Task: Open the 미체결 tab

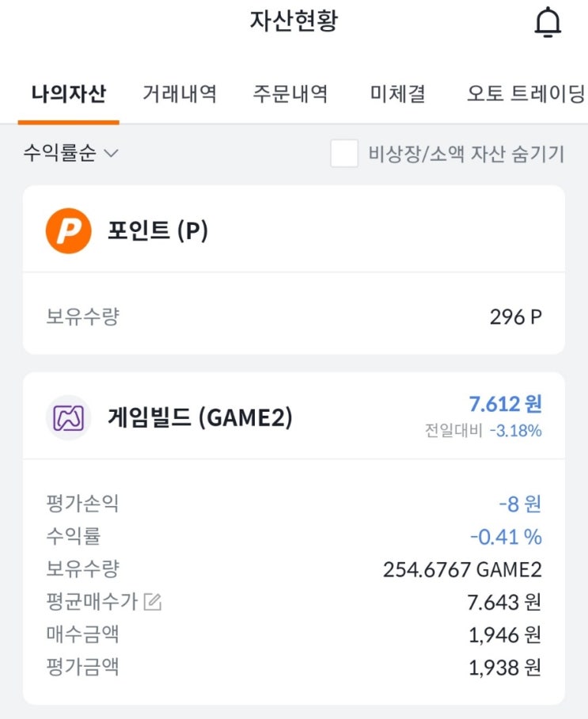Action: pos(398,93)
